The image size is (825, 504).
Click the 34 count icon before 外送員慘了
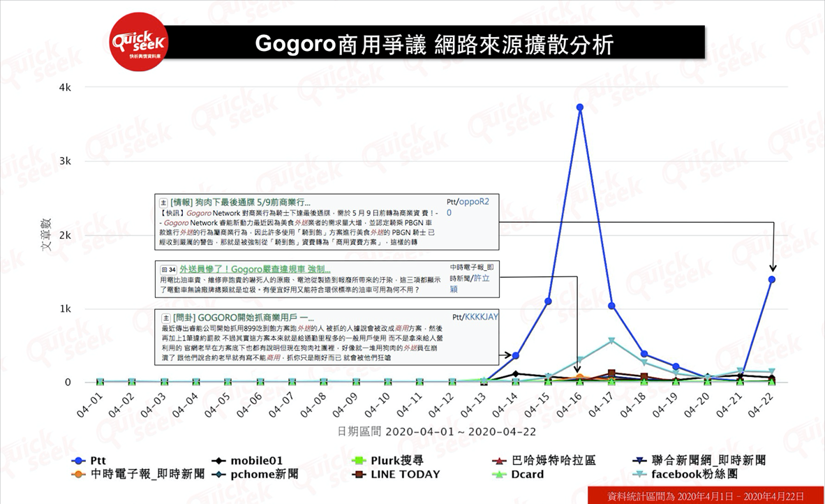pyautogui.click(x=168, y=269)
